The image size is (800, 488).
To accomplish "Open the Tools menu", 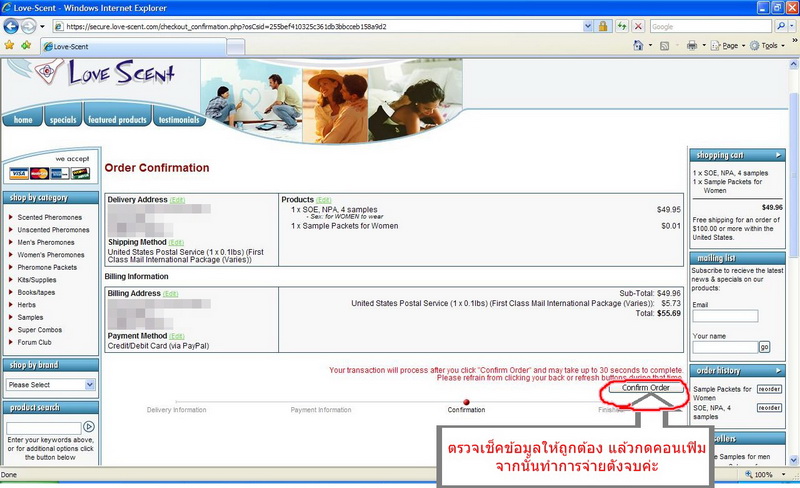I will coord(767,45).
